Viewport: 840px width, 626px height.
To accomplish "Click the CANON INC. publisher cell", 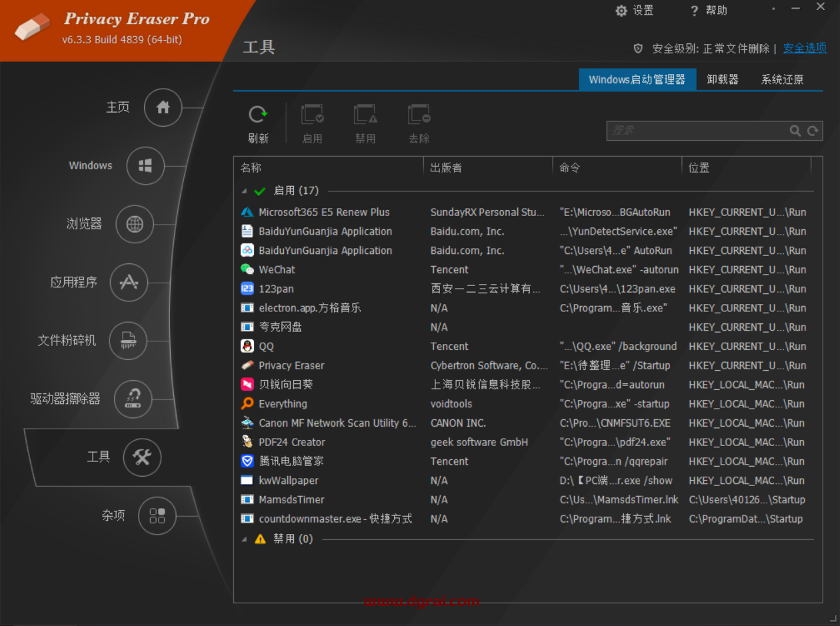I will (x=458, y=423).
